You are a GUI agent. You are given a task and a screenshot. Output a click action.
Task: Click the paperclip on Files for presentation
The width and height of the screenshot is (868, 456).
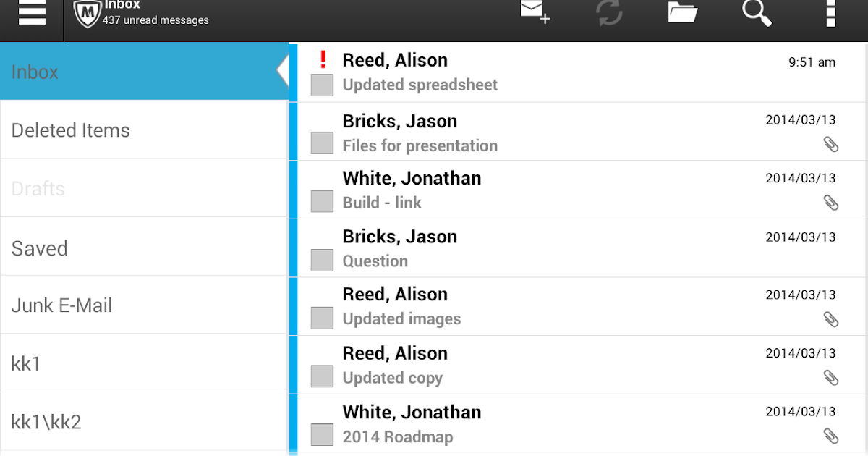click(831, 145)
